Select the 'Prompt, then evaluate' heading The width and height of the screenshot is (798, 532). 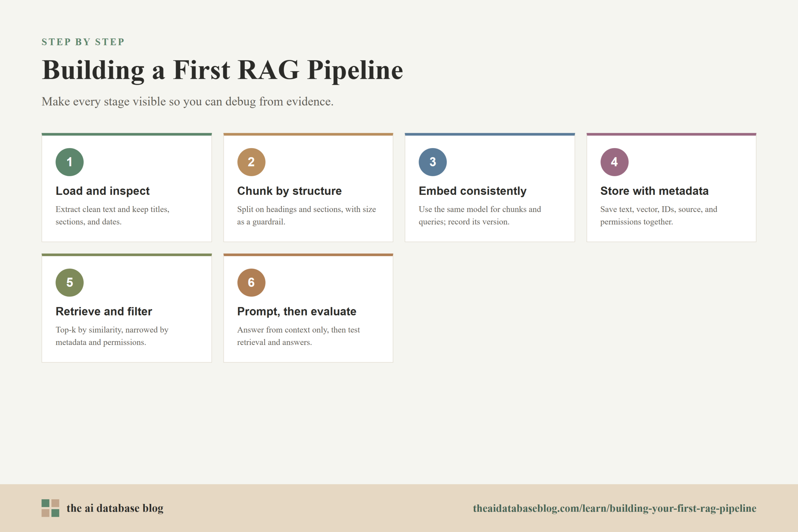(x=297, y=311)
